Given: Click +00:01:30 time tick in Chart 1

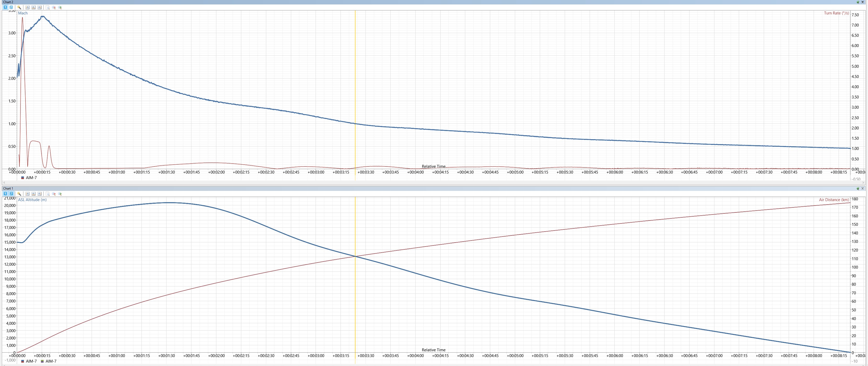Looking at the screenshot, I should 166,356.
